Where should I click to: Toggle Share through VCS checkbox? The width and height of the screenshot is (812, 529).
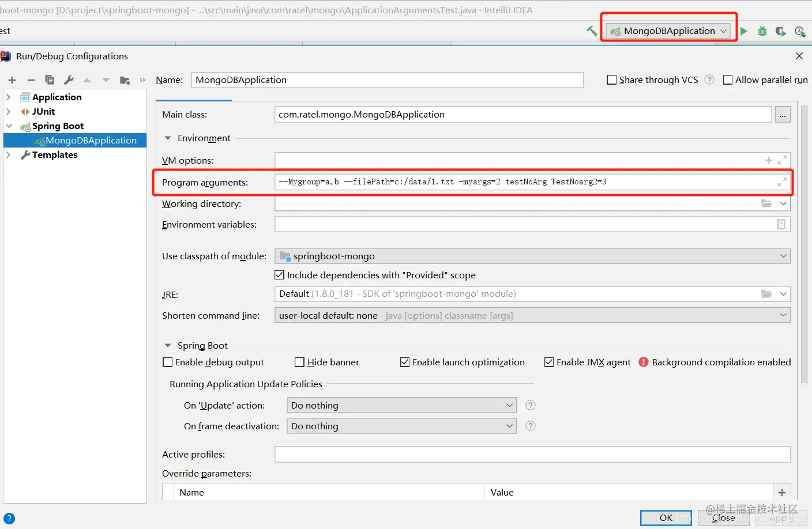(x=612, y=80)
